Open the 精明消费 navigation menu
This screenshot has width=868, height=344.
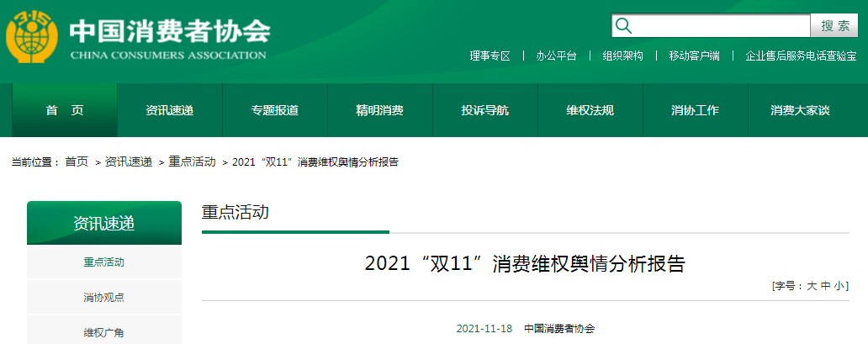[380, 110]
